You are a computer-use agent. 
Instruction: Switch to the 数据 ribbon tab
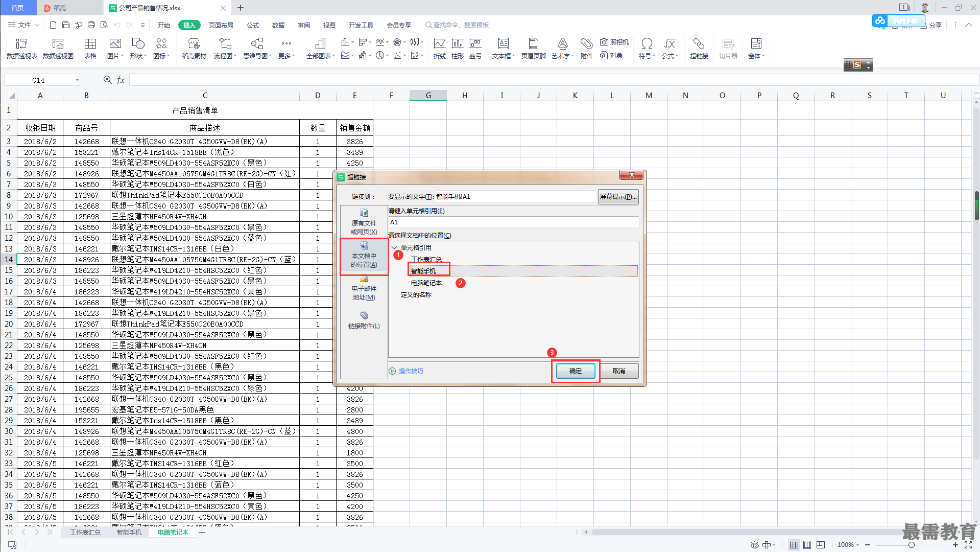tap(278, 25)
